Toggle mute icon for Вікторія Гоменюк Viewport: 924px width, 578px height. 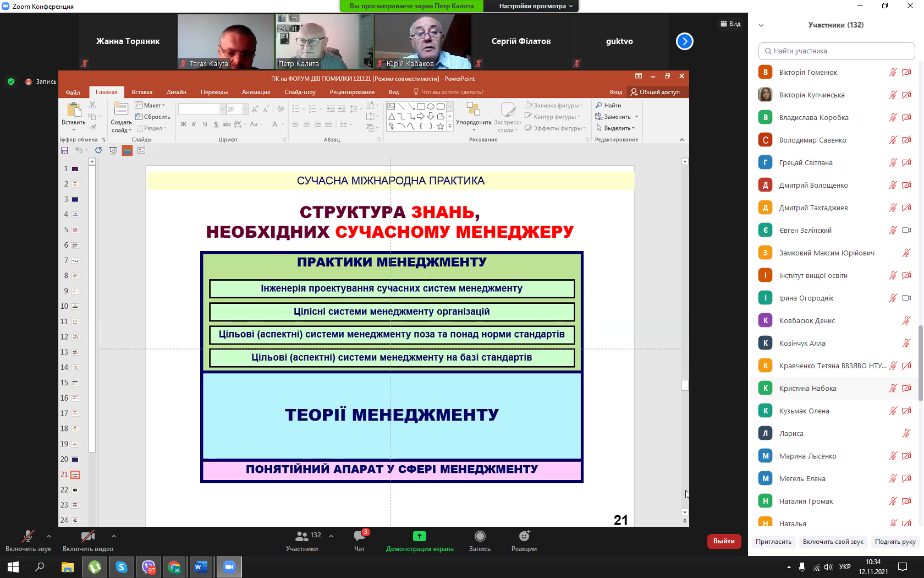pos(893,72)
